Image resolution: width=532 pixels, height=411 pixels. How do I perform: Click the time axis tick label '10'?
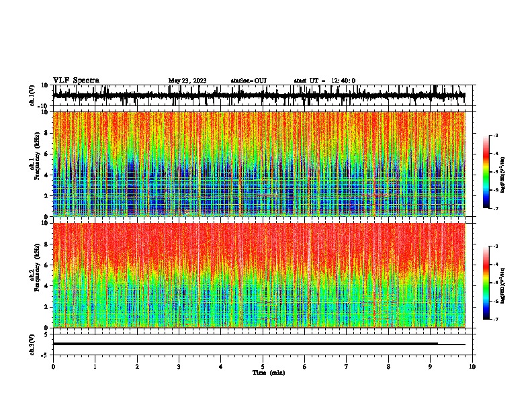pyautogui.click(x=472, y=367)
